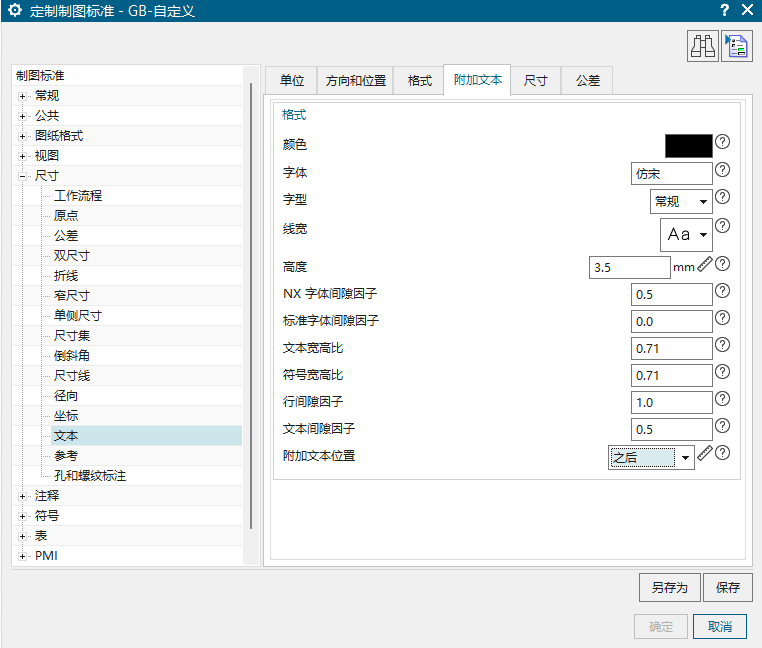Open the 字型 常规 dropdown
Screen dimensions: 762x648
click(681, 201)
